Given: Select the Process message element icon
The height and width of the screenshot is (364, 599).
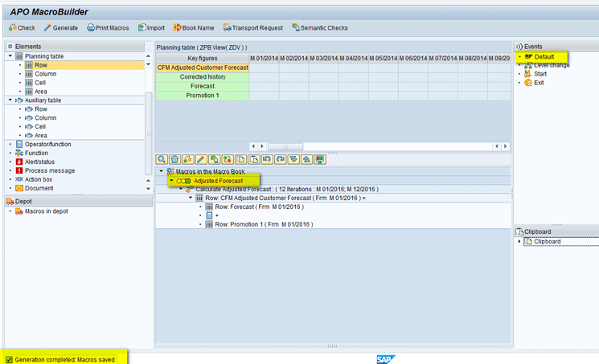Looking at the screenshot, I should [x=18, y=170].
